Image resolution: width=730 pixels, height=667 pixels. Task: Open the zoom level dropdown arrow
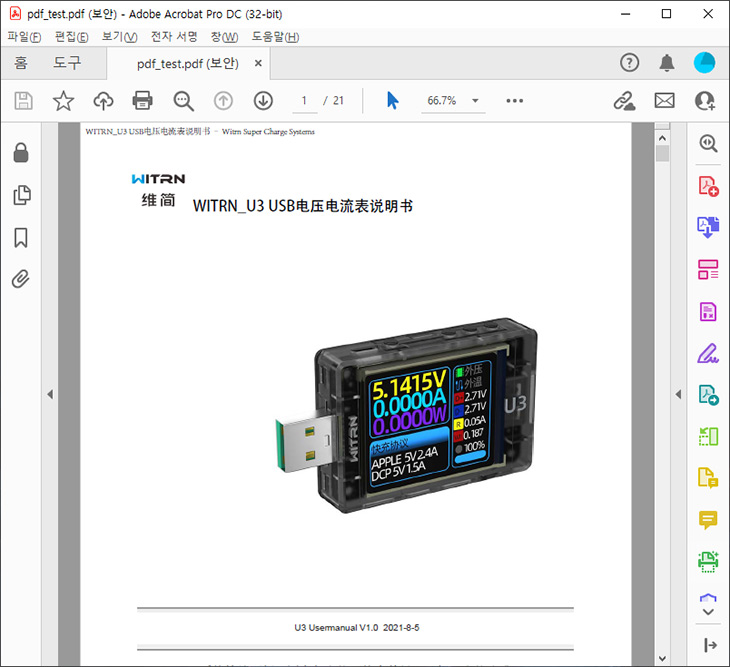475,101
